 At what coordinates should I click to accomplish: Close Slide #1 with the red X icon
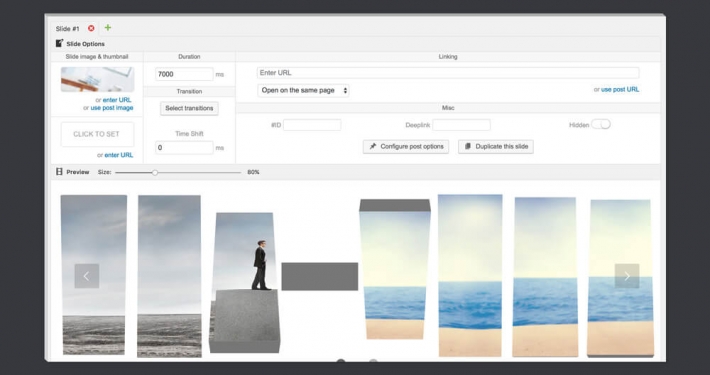[x=91, y=28]
